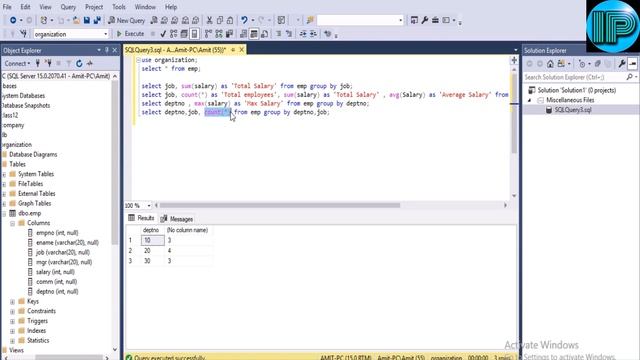Close the SQLQuery3.sql tab

(242, 50)
